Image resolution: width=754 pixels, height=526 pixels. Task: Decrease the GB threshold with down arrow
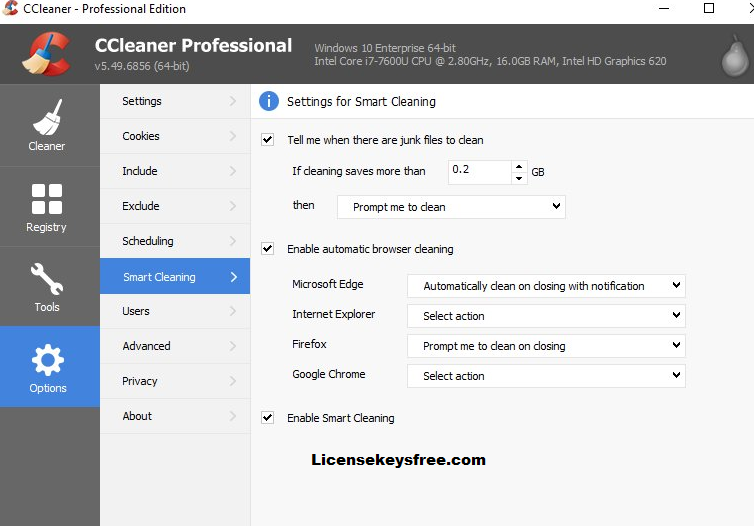pos(519,178)
